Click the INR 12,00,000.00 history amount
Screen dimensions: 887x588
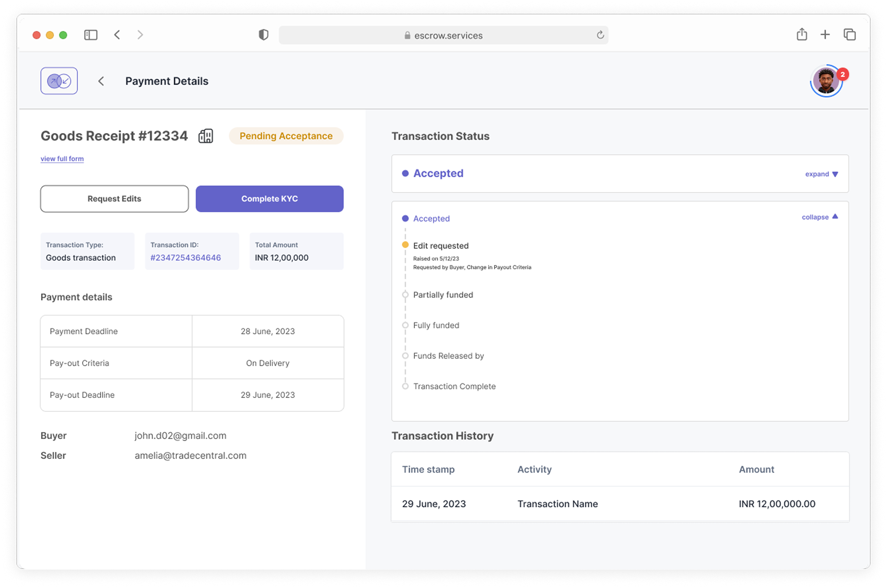[x=777, y=504]
